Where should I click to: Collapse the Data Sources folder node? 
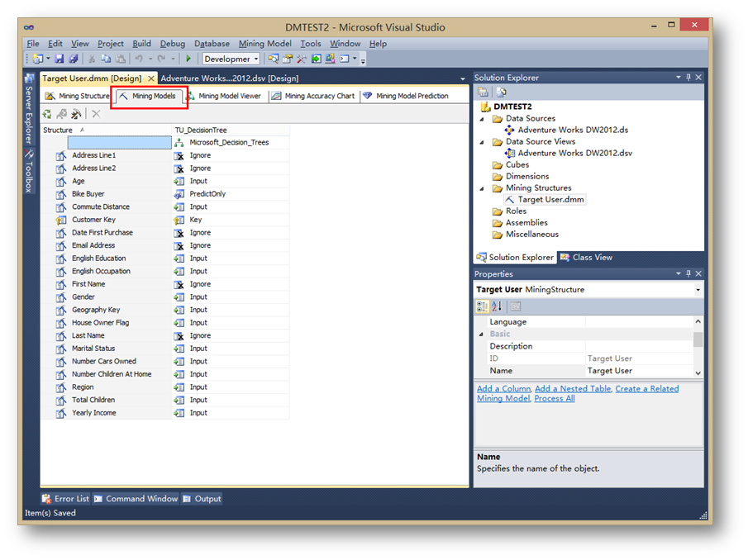point(483,118)
